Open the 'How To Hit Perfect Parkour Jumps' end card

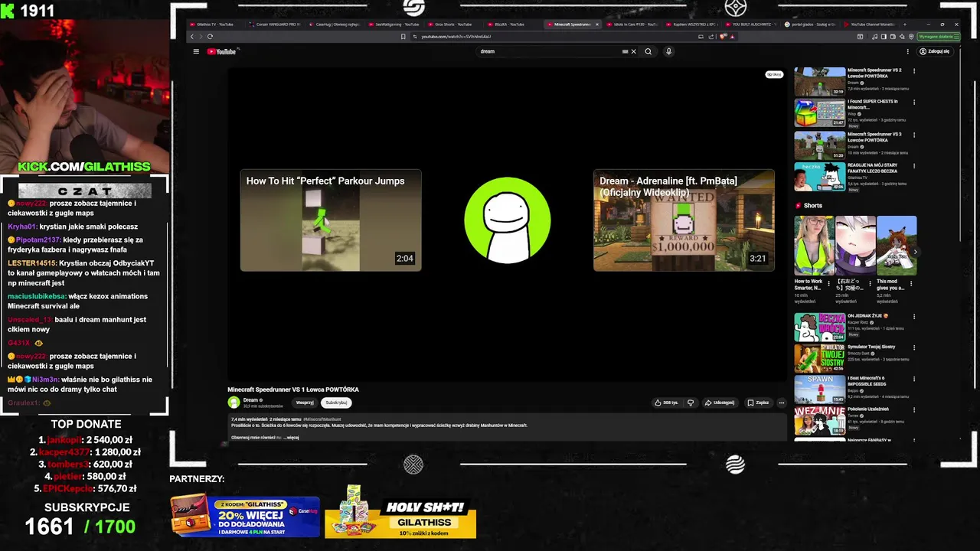[x=331, y=220]
